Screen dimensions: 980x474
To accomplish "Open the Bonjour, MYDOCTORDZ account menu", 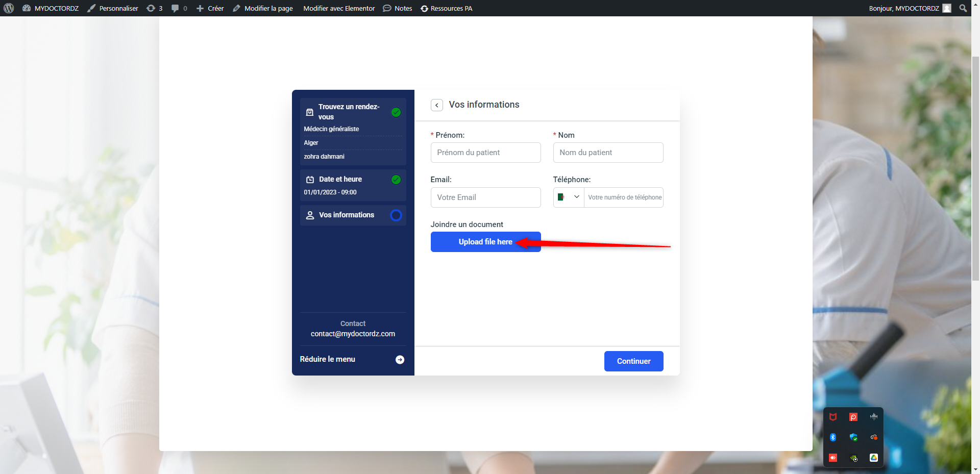I will tap(909, 8).
